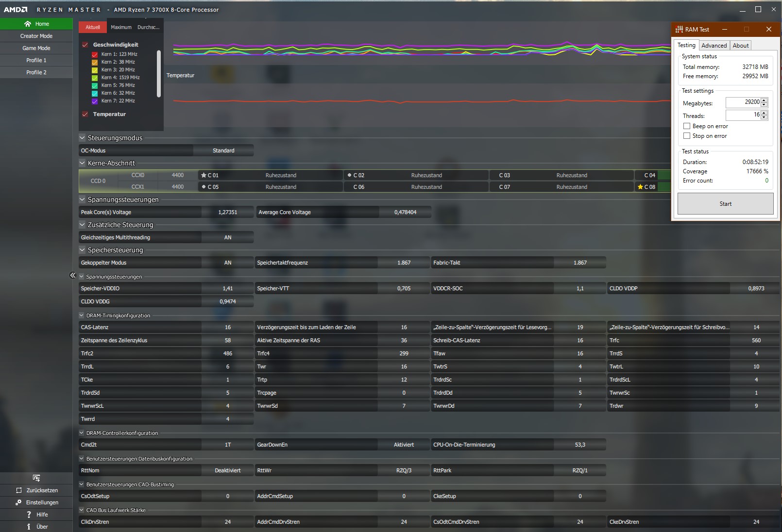Viewport: 782px width, 532px height.
Task: Click the gold star beside C 08
Action: [640, 187]
